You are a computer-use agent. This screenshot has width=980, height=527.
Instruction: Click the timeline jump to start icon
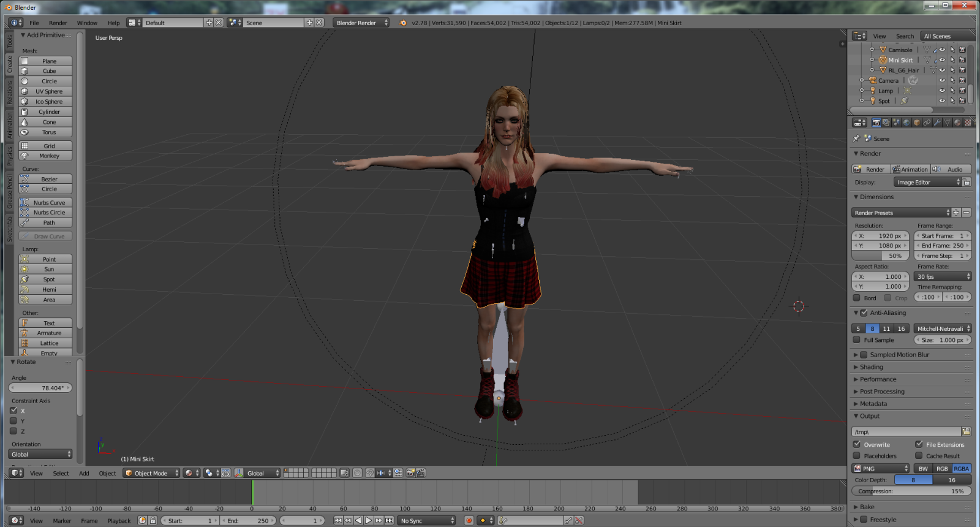[338, 520]
